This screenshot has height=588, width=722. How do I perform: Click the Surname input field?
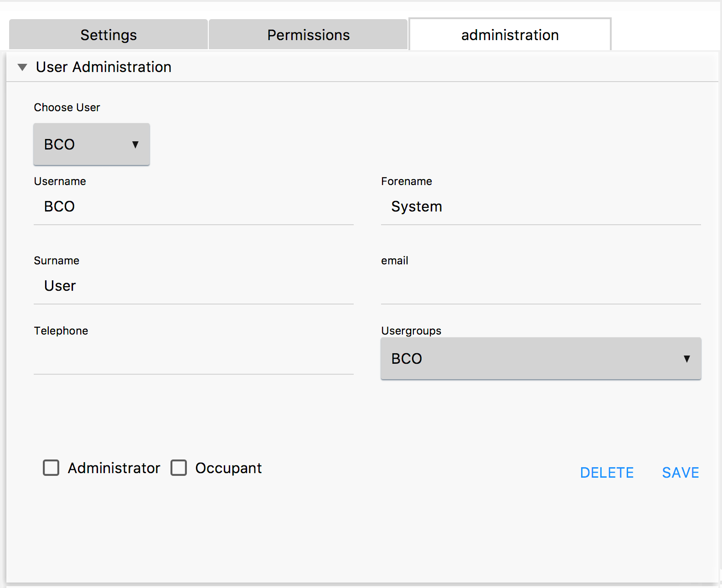click(194, 286)
